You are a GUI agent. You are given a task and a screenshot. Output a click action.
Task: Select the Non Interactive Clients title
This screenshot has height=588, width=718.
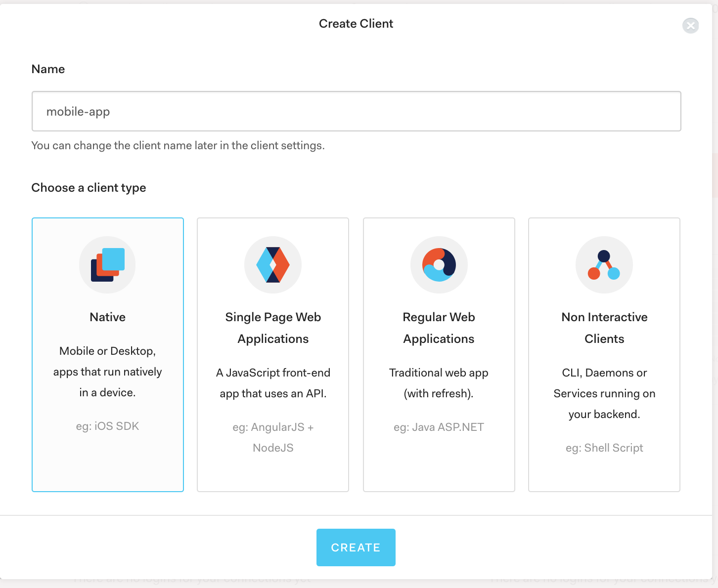[604, 328]
